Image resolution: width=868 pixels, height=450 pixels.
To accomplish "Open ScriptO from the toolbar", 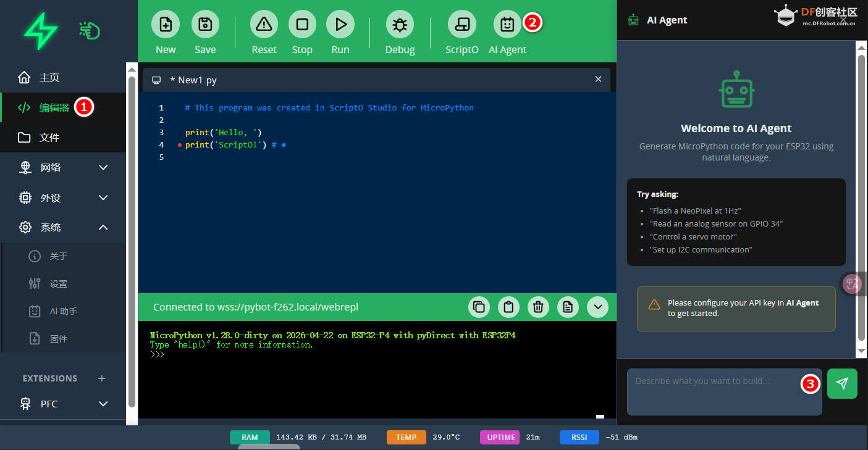I will click(461, 25).
